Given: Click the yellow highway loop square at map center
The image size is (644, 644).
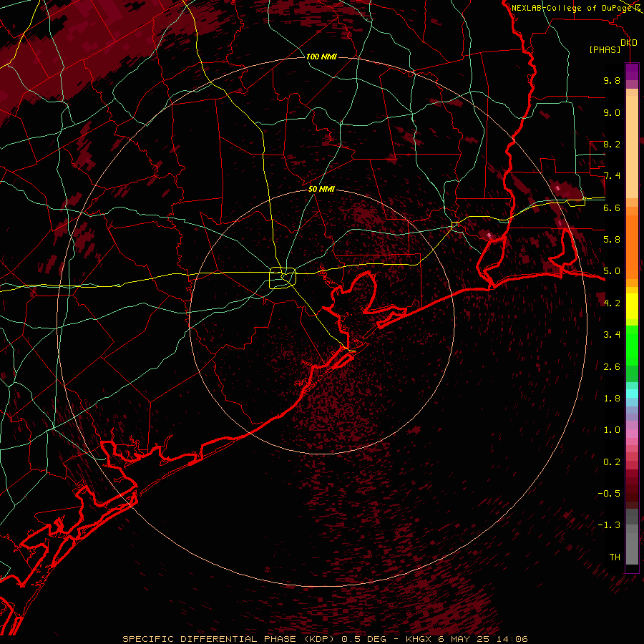Looking at the screenshot, I should (x=283, y=278).
